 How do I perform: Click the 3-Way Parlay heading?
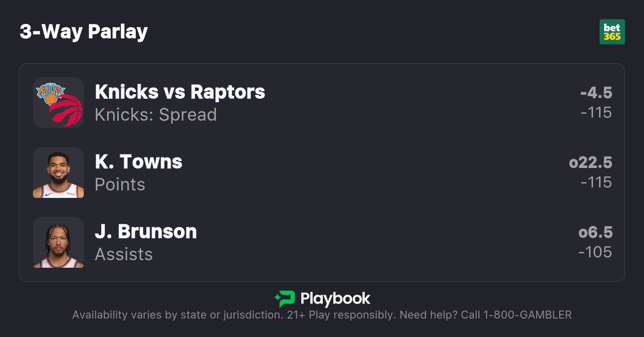84,32
